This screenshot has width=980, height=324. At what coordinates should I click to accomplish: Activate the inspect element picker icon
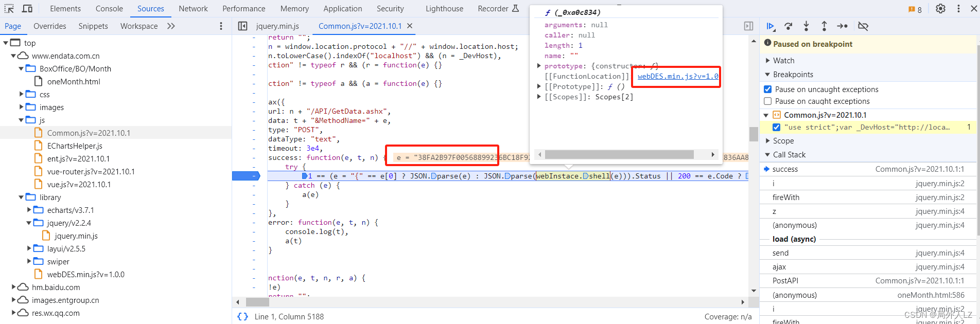pyautogui.click(x=9, y=8)
